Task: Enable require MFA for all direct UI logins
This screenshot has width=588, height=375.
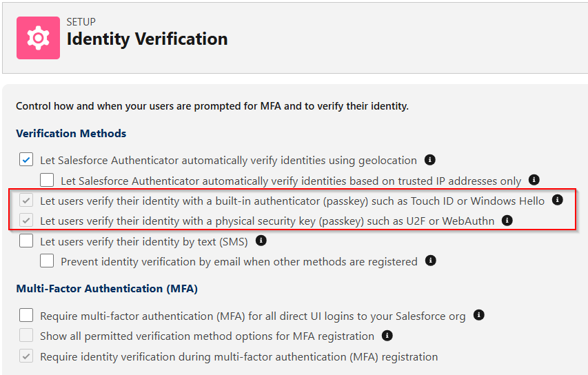Action: coord(26,316)
